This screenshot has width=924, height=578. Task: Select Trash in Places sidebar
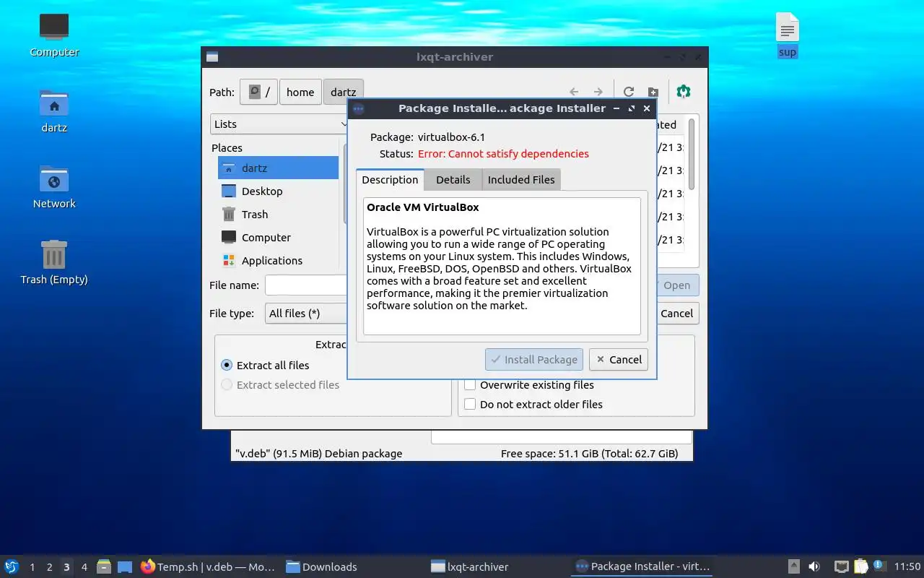tap(278, 215)
